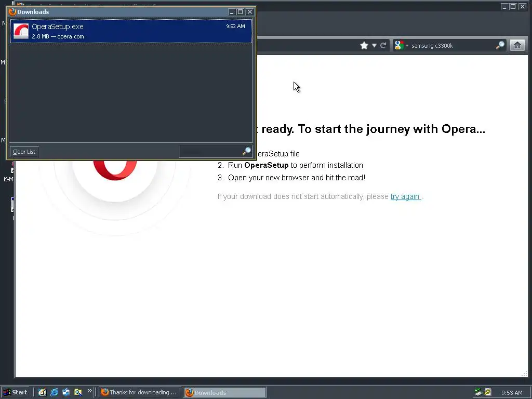532x399 pixels.
Task: Expand the quick launch overflow chevron
Action: coord(89,391)
